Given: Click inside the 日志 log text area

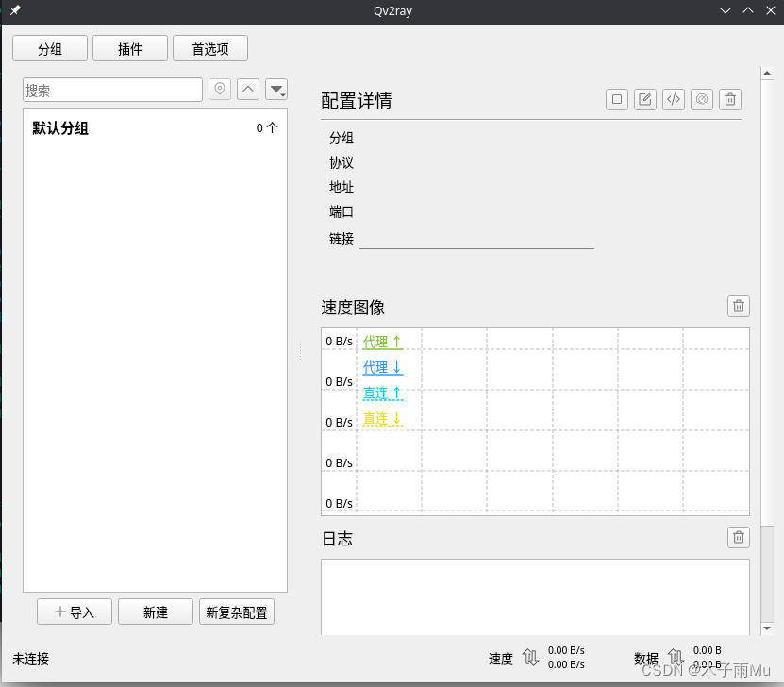Looking at the screenshot, I should click(x=535, y=597).
